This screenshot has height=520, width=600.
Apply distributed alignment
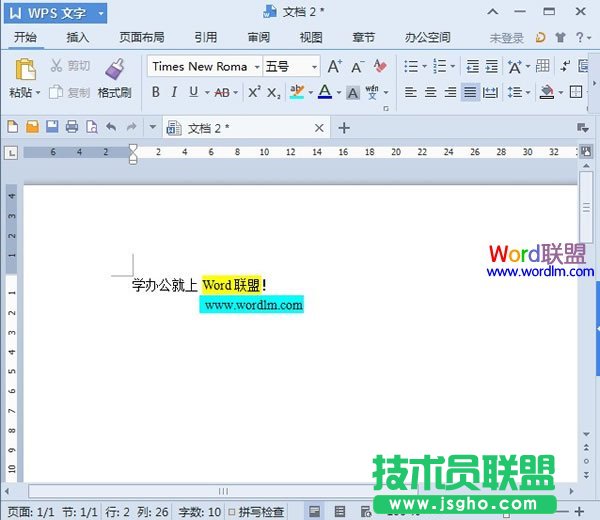click(x=490, y=92)
